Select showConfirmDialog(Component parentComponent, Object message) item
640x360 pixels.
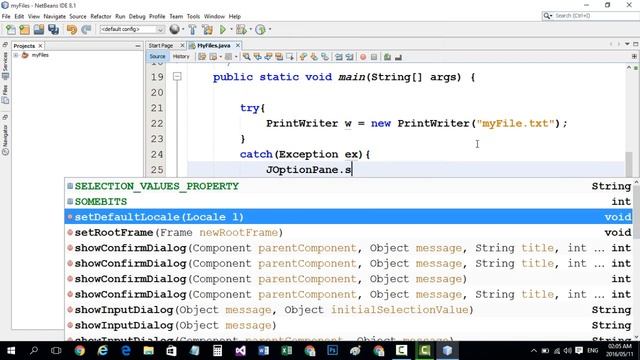tap(349, 279)
